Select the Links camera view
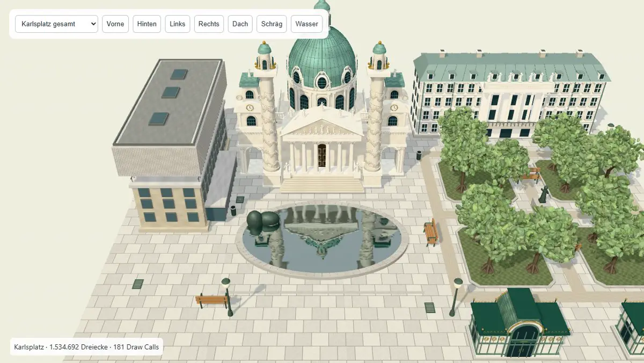The height and width of the screenshot is (363, 644). coord(178,24)
